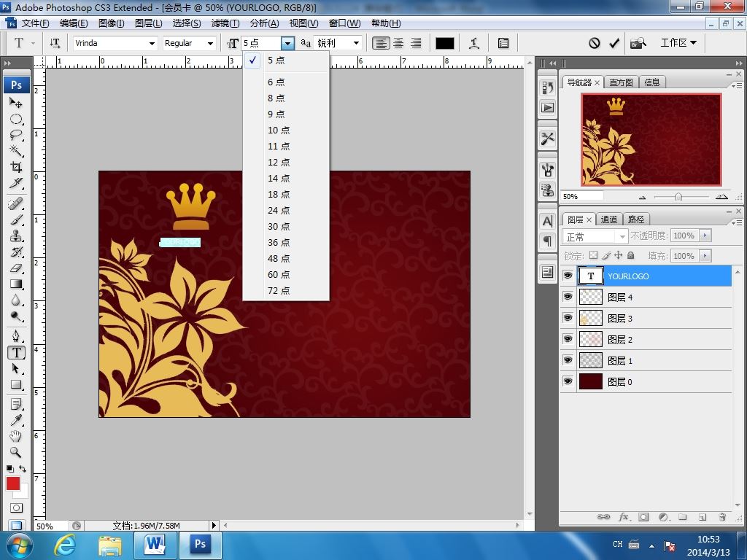Add a layer style with fx button
The image size is (747, 560).
coord(623,517)
